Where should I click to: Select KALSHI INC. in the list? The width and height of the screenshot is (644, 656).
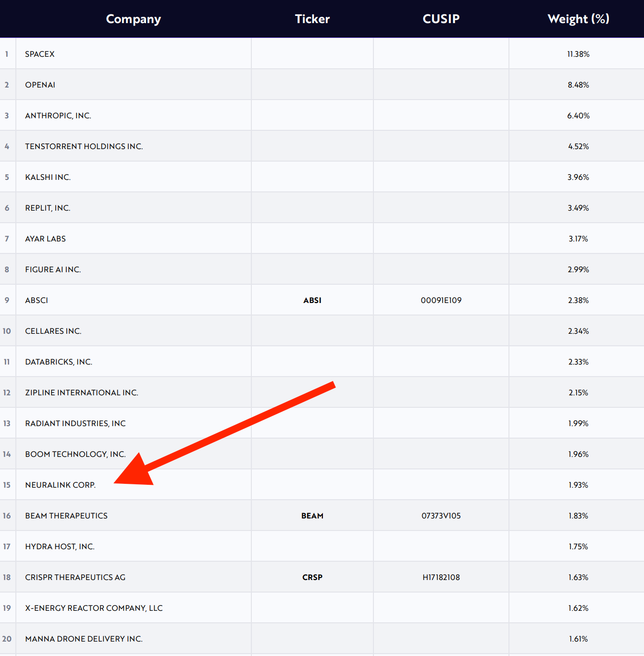(48, 177)
